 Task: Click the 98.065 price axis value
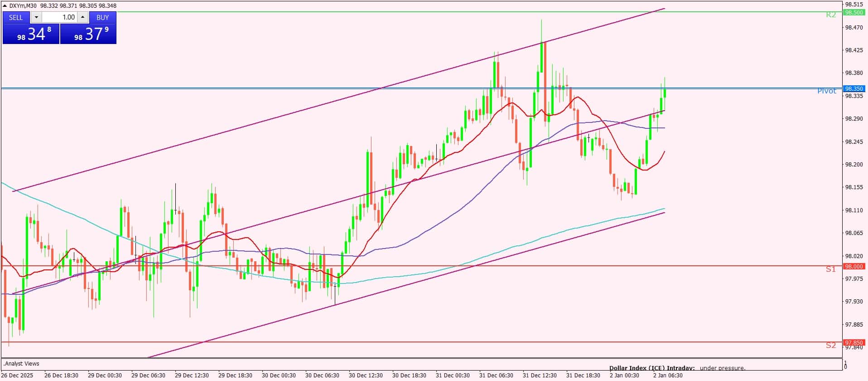pyautogui.click(x=854, y=233)
